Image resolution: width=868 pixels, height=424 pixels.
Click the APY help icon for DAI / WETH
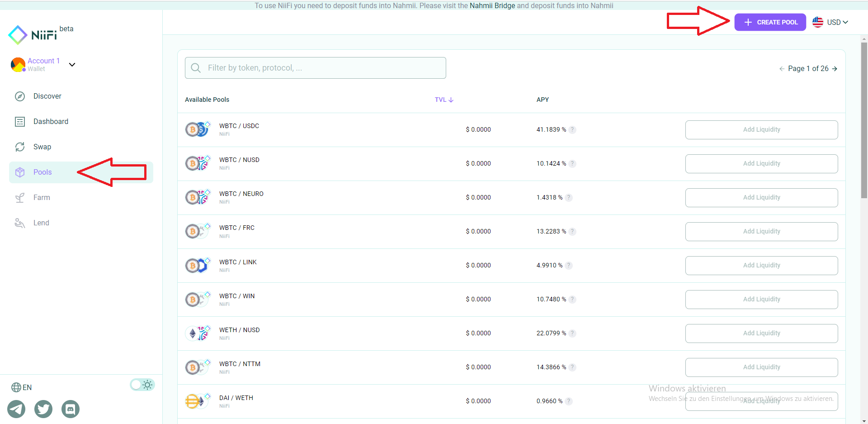click(x=569, y=401)
